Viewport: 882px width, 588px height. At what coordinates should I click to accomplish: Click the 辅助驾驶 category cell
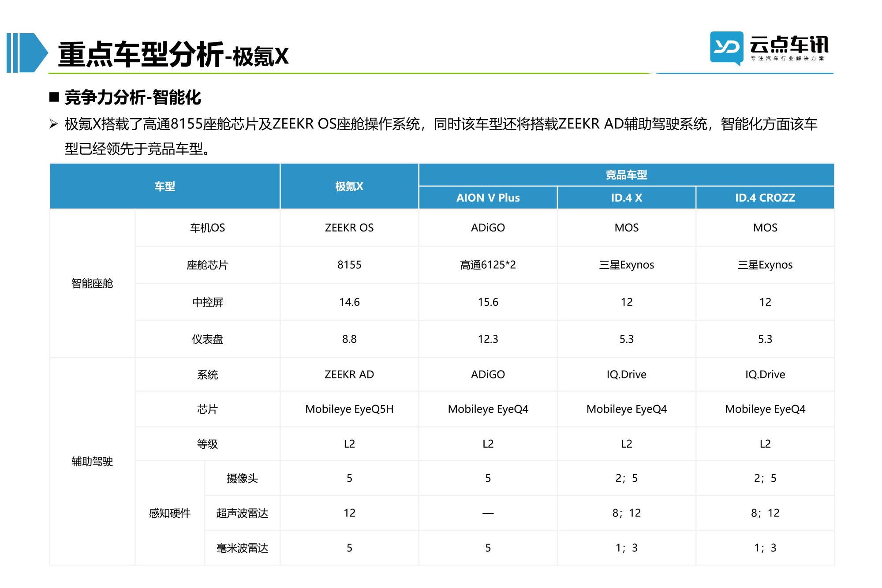coord(92,461)
